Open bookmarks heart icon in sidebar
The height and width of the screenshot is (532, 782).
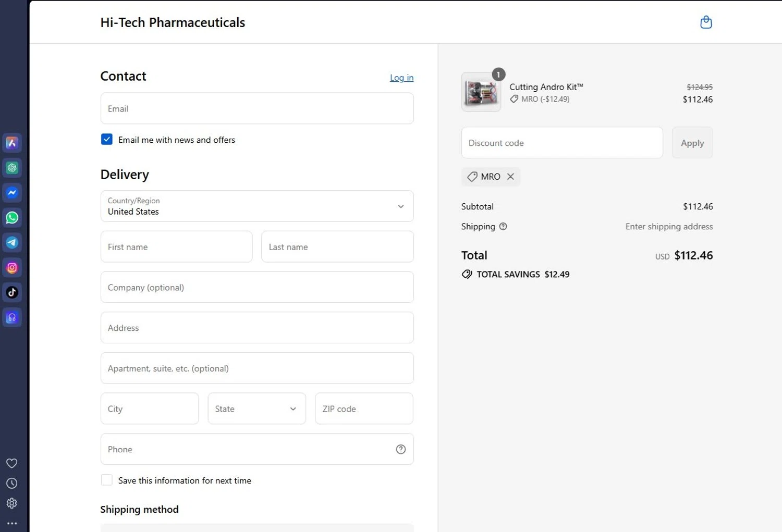(11, 463)
